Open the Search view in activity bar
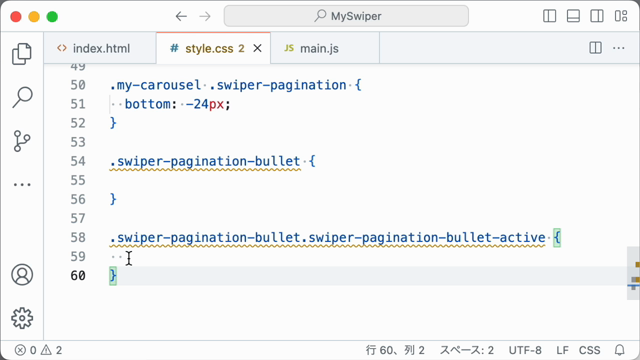 (x=22, y=97)
